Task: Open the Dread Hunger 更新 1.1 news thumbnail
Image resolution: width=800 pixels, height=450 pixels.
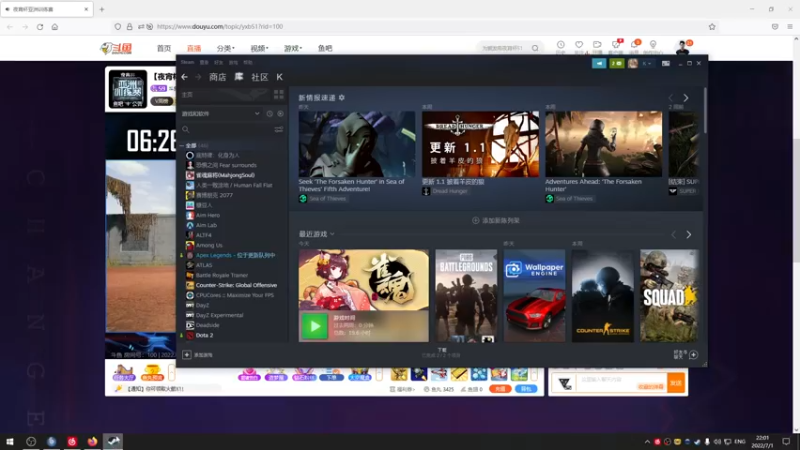Action: 480,144
